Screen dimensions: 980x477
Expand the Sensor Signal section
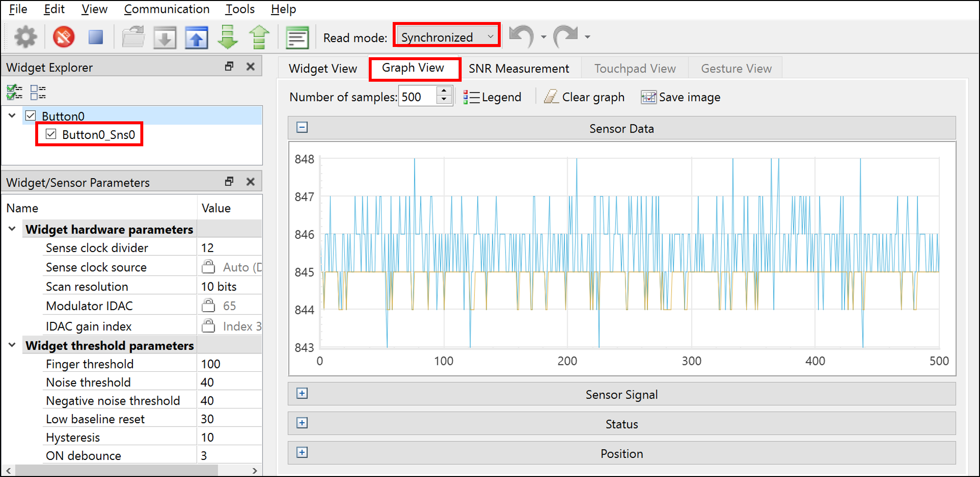coord(302,393)
